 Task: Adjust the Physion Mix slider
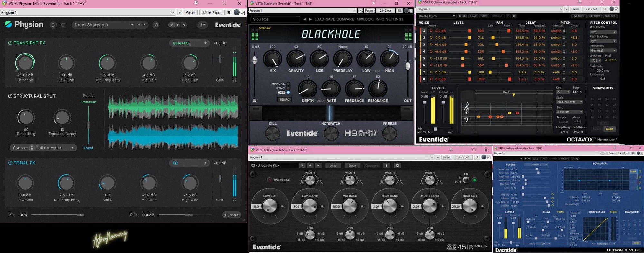[57, 215]
